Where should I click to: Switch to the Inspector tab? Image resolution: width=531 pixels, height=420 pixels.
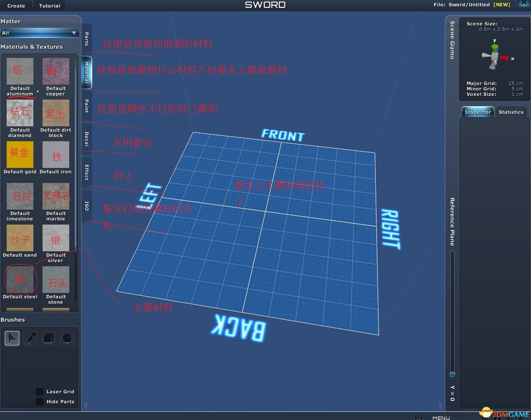478,112
